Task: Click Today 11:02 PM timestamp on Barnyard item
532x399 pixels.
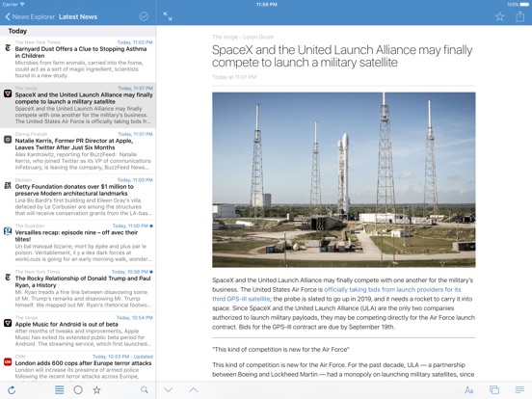Action: [135, 42]
